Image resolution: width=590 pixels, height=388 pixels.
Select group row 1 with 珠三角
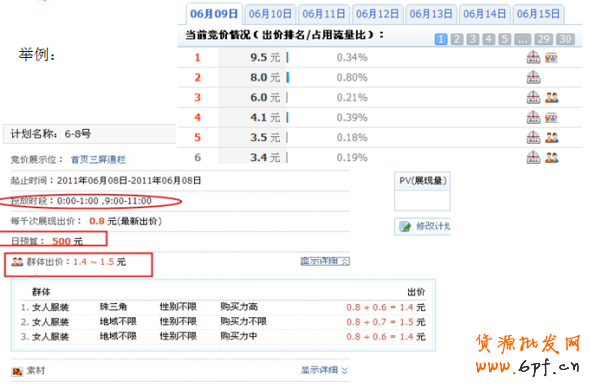click(x=223, y=307)
